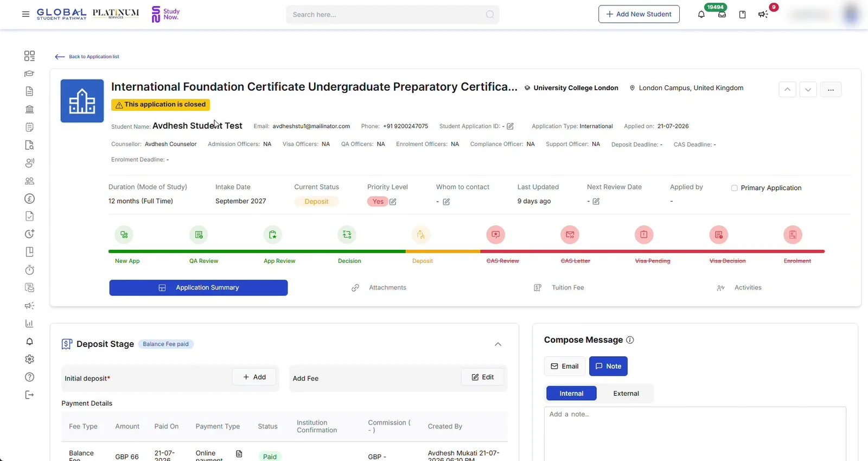Switch to the Attachments tab
The image size is (868, 461).
click(379, 288)
